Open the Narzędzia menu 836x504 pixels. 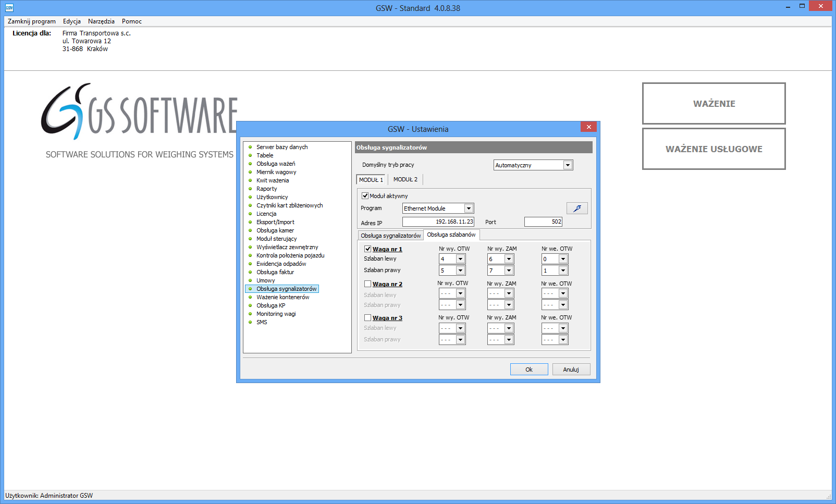coord(101,21)
